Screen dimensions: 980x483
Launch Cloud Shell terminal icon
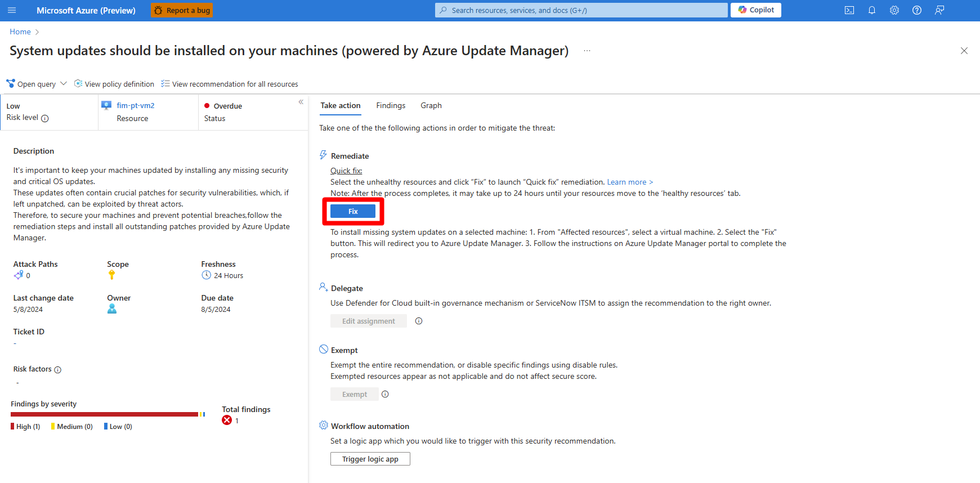[849, 10]
